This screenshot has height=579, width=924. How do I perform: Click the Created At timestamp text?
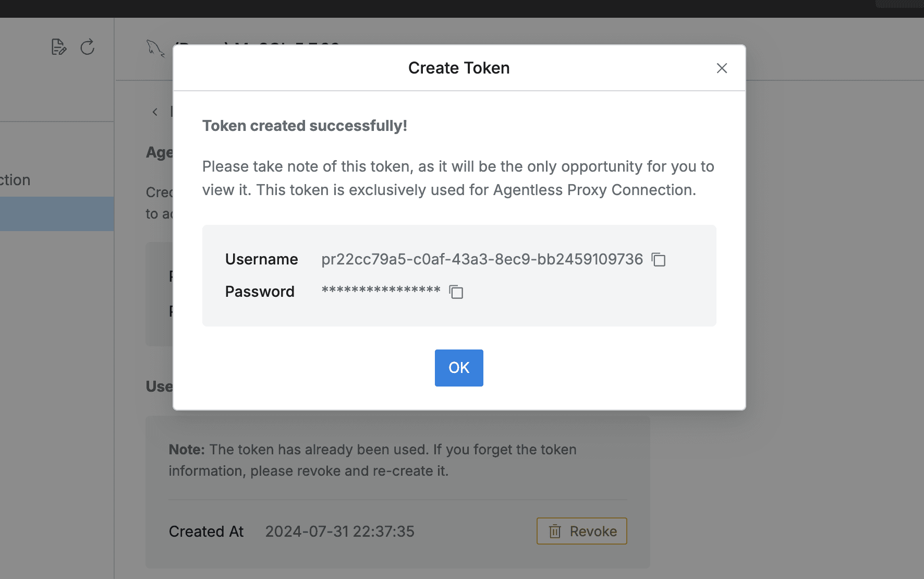coord(339,531)
